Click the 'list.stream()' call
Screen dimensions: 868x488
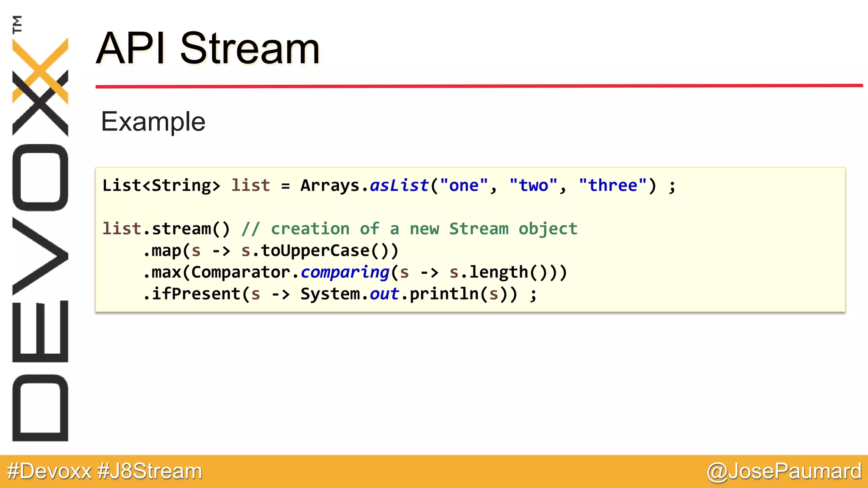(166, 229)
